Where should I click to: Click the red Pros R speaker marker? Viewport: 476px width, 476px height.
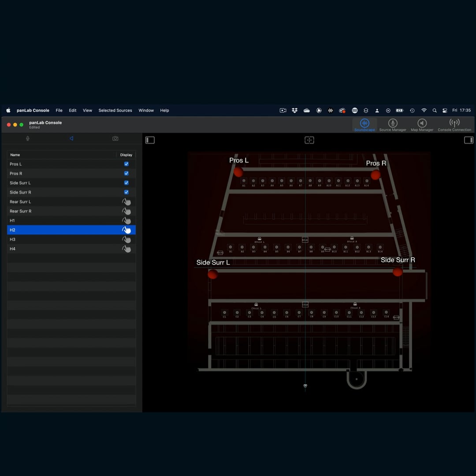[x=376, y=175]
